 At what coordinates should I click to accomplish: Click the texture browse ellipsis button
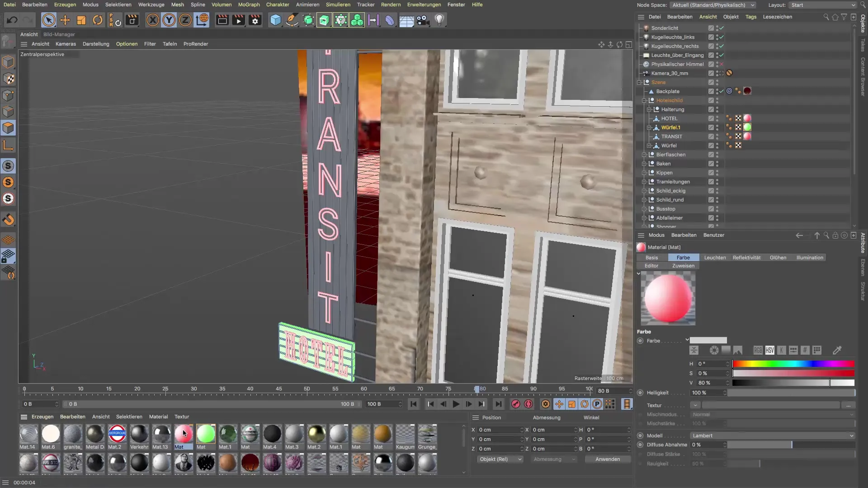click(x=849, y=405)
